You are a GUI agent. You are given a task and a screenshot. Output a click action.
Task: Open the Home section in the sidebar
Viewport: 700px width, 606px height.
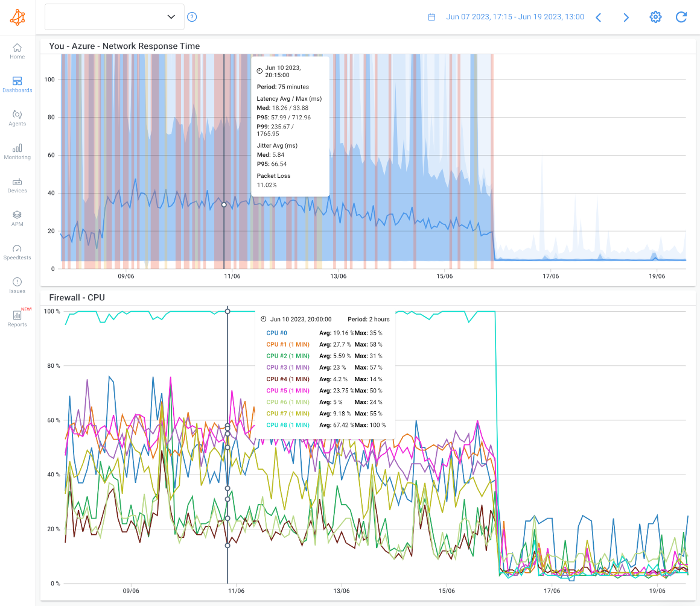click(x=17, y=51)
